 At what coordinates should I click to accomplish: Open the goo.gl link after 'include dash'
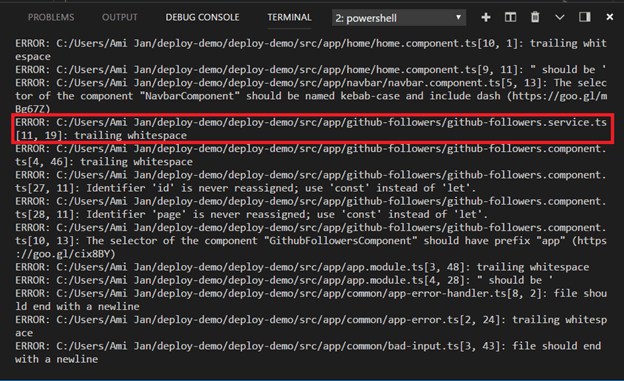coord(559,96)
